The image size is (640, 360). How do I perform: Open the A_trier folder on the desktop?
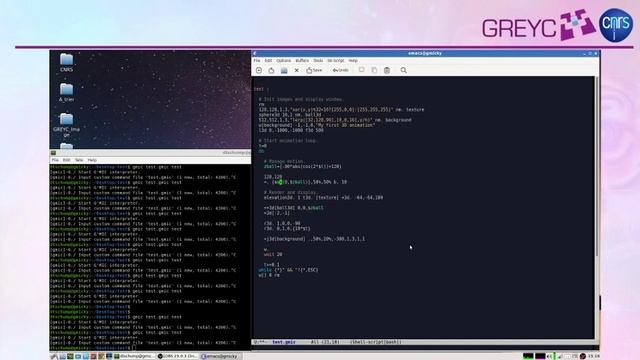67,92
